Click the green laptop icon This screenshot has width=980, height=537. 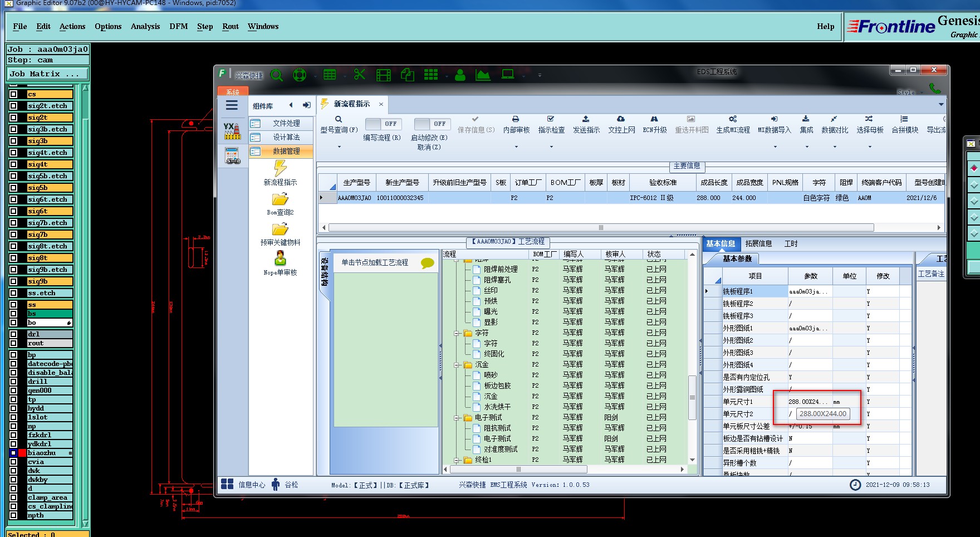click(x=508, y=74)
